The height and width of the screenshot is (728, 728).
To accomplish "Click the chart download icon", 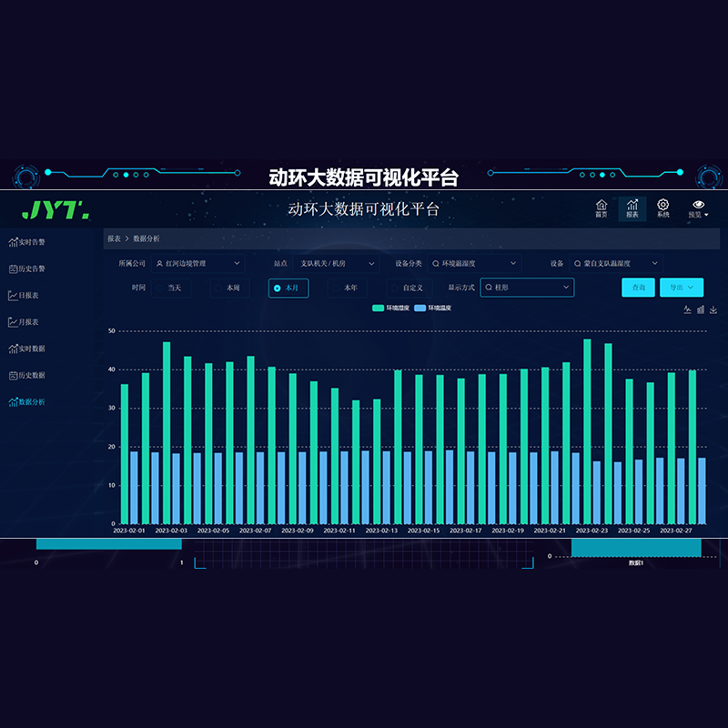I will click(713, 309).
